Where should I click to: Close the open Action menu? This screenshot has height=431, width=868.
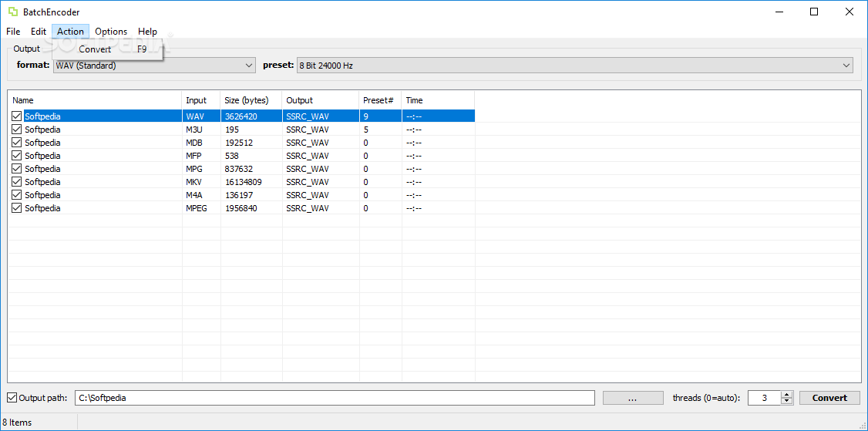click(70, 32)
